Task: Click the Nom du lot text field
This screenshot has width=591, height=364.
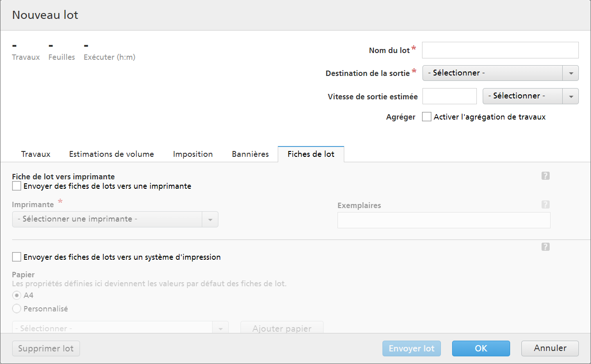Action: [500, 50]
